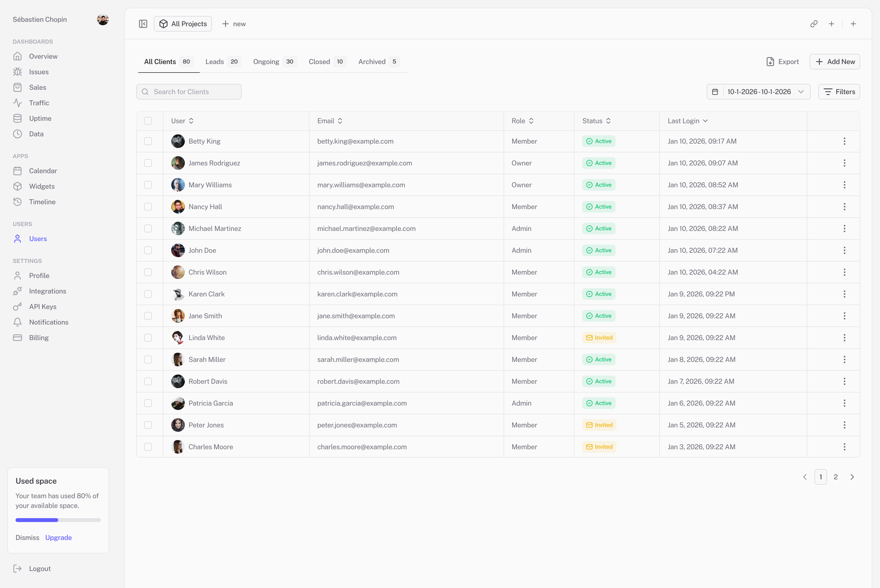Click the Add New button

point(834,62)
